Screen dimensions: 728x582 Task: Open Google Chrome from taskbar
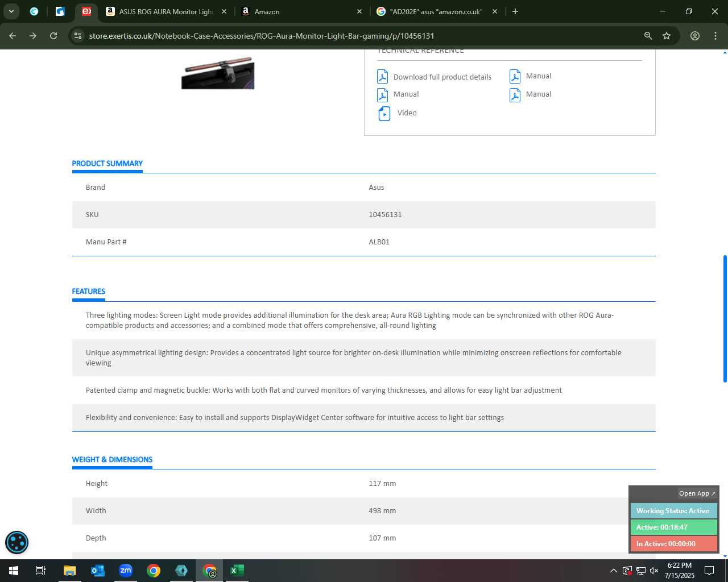click(154, 571)
